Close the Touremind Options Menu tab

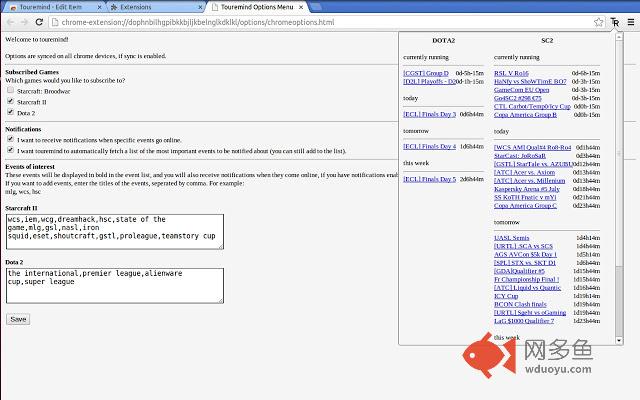tap(301, 7)
